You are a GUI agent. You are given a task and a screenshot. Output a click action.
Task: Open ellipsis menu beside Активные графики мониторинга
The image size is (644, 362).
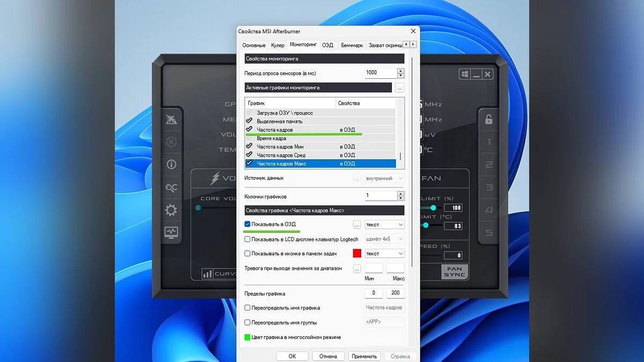tap(400, 87)
